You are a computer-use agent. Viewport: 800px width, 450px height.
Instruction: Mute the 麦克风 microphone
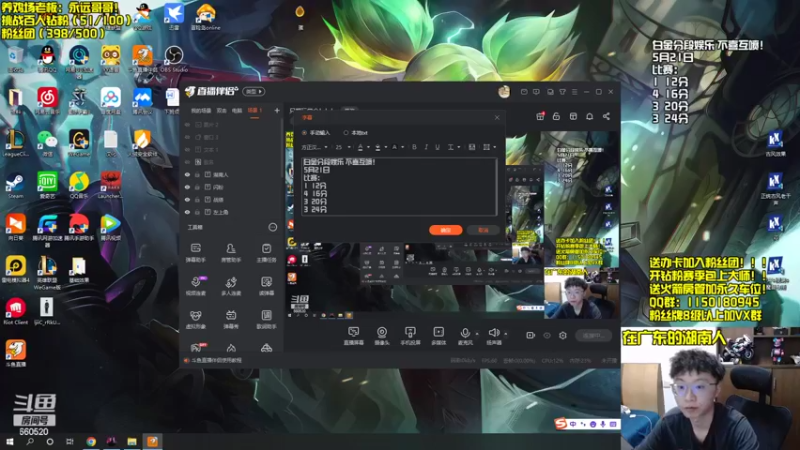point(465,336)
